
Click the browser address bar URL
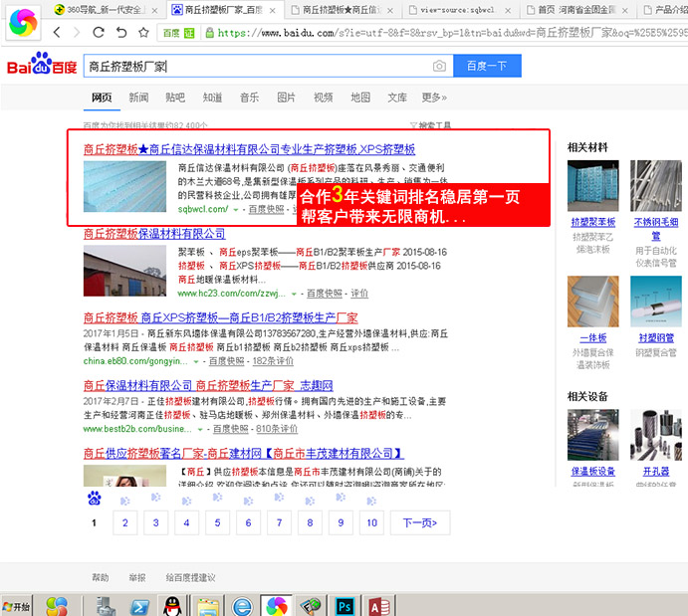[452, 33]
